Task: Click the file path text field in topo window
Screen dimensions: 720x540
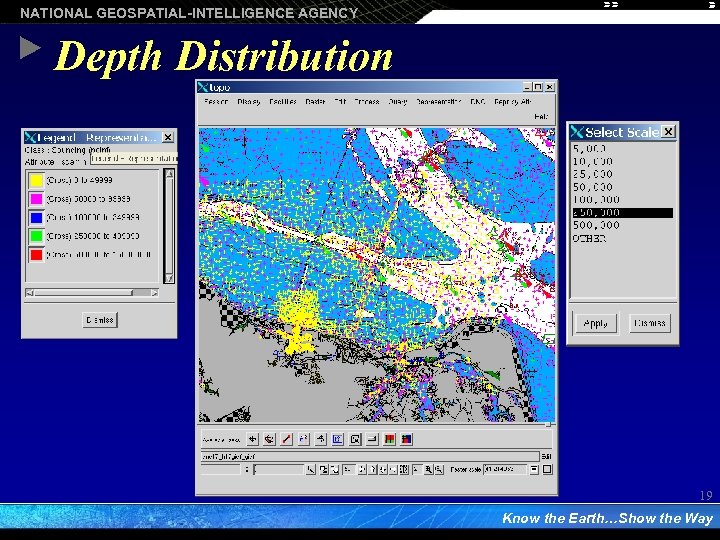Action: 370,456
